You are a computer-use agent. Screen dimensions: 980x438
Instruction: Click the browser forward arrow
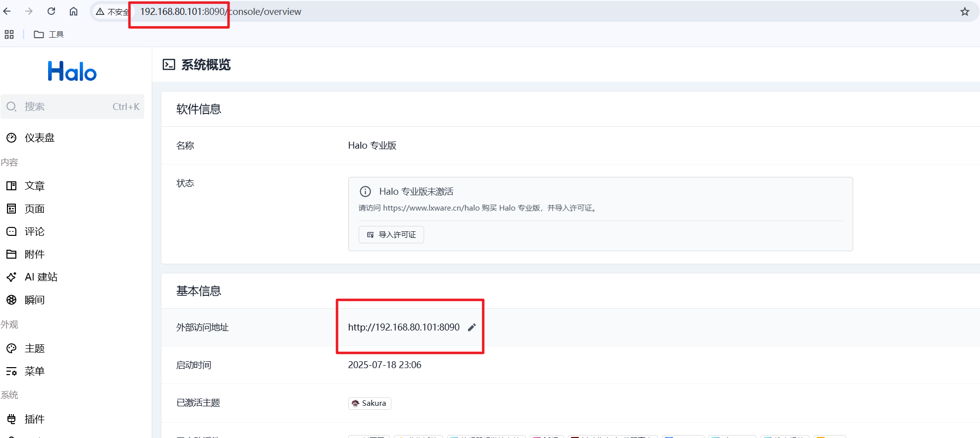pos(29,11)
